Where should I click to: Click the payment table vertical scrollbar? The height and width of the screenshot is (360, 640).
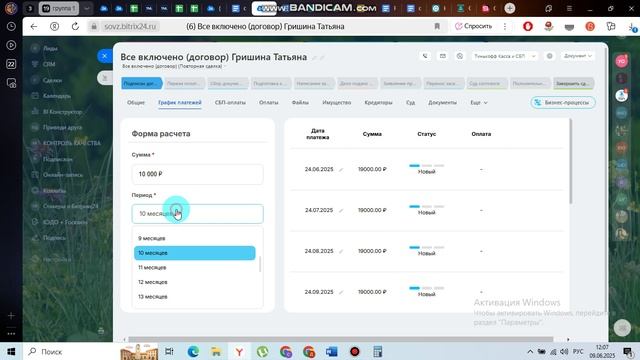[571, 161]
